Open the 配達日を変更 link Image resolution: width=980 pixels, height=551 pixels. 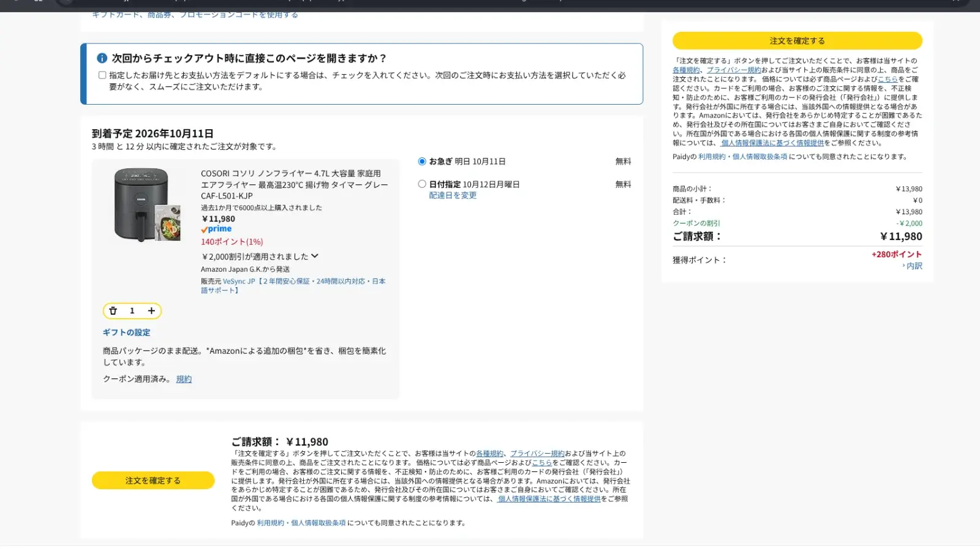[x=453, y=195]
